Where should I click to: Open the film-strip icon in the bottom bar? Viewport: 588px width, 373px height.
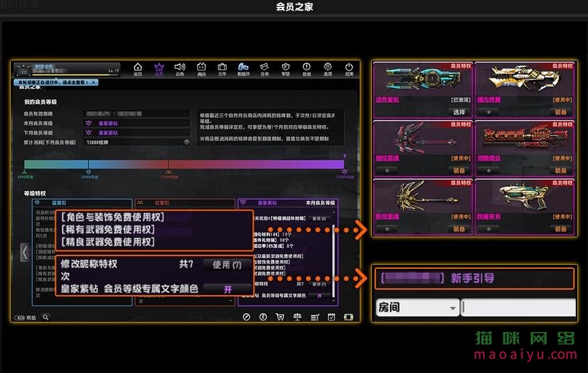click(x=348, y=317)
